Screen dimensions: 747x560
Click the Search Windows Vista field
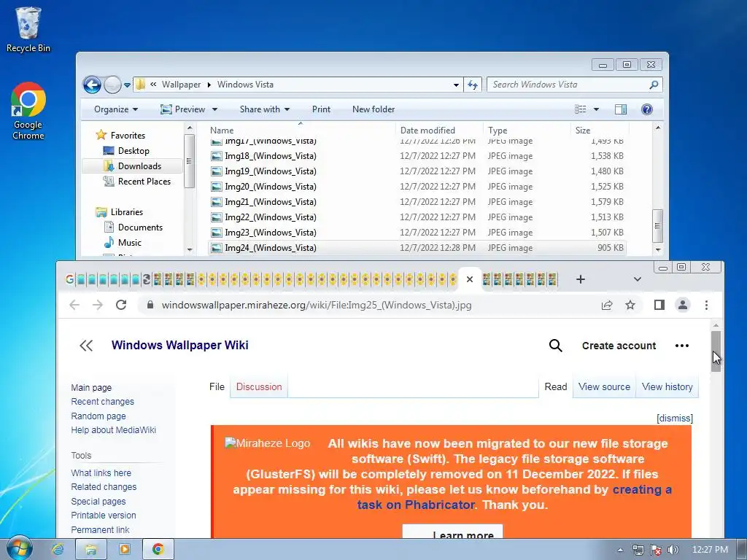pos(568,85)
